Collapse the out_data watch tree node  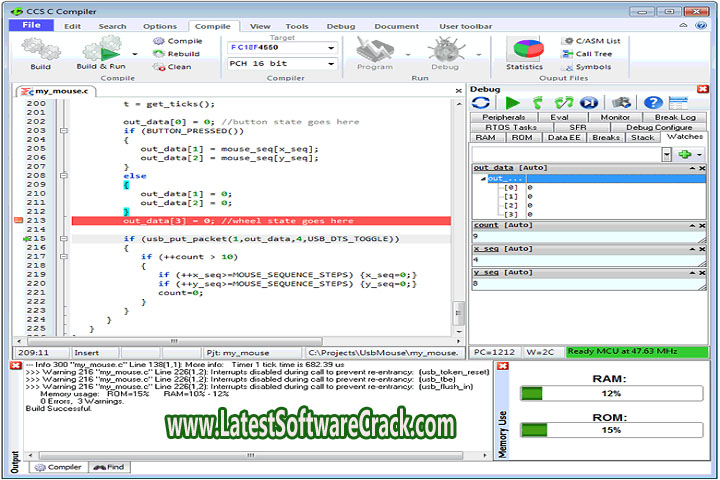(x=482, y=179)
